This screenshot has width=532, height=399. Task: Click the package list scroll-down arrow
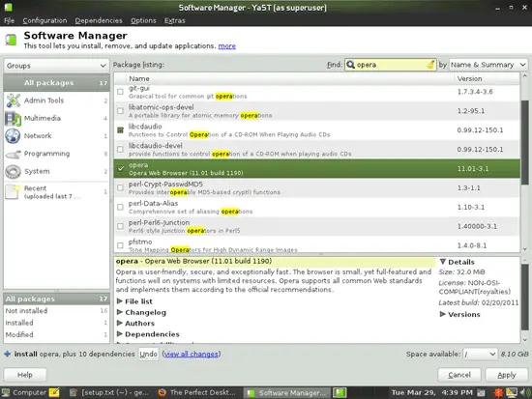pos(525,249)
